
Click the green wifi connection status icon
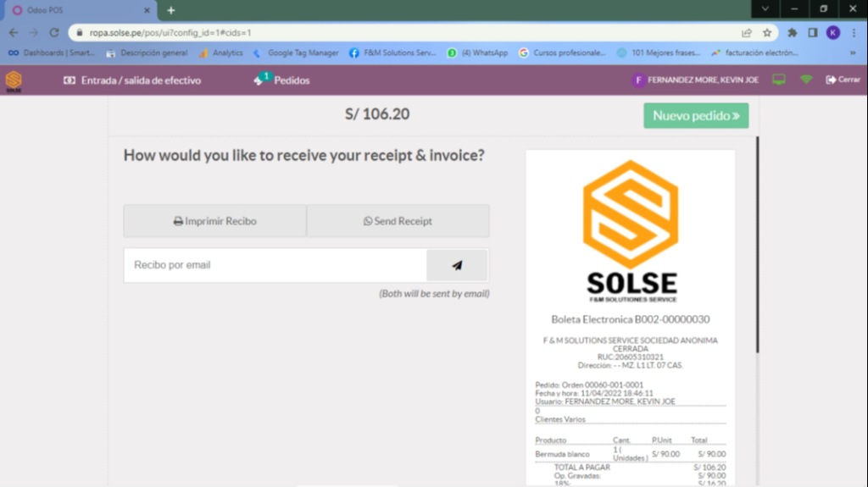click(x=806, y=80)
